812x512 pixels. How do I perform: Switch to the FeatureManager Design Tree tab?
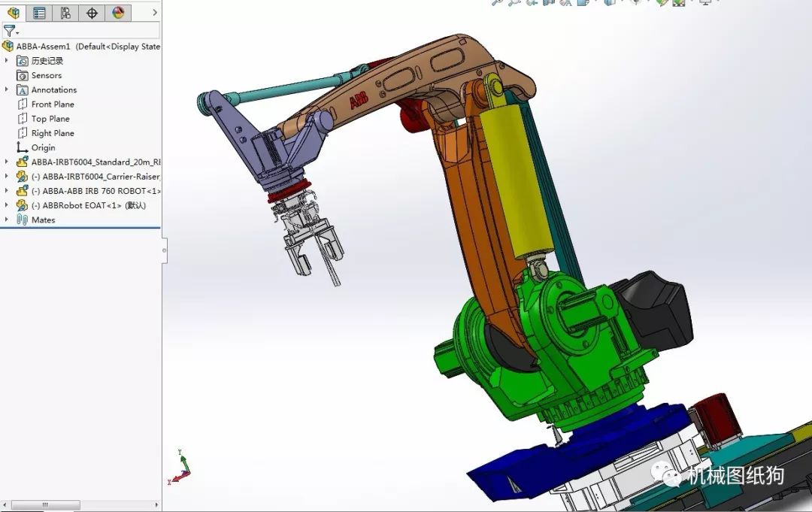tap(14, 13)
